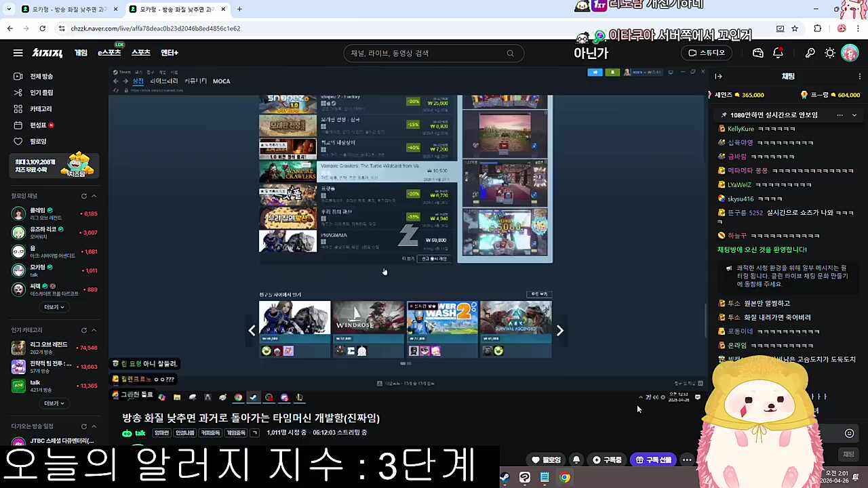Open the cheese wallet icon in the header

[758, 53]
